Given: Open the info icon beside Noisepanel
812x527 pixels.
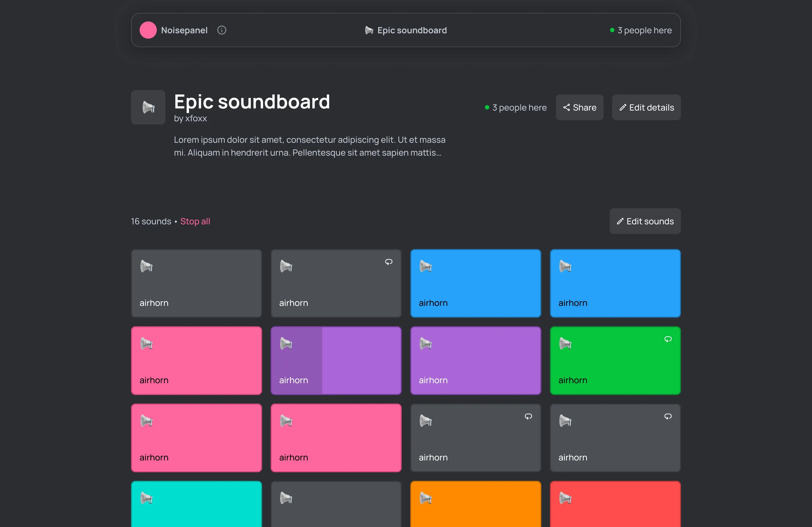Looking at the screenshot, I should 222,30.
